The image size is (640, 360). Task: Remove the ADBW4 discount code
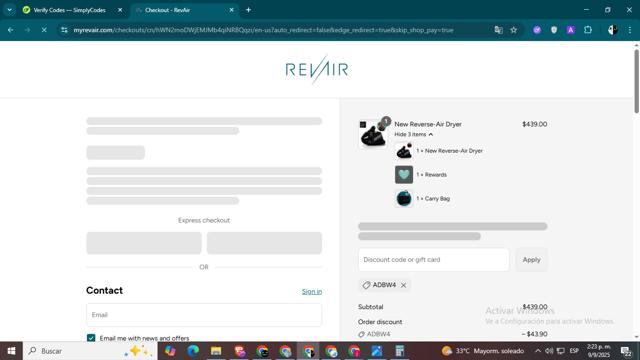(403, 285)
